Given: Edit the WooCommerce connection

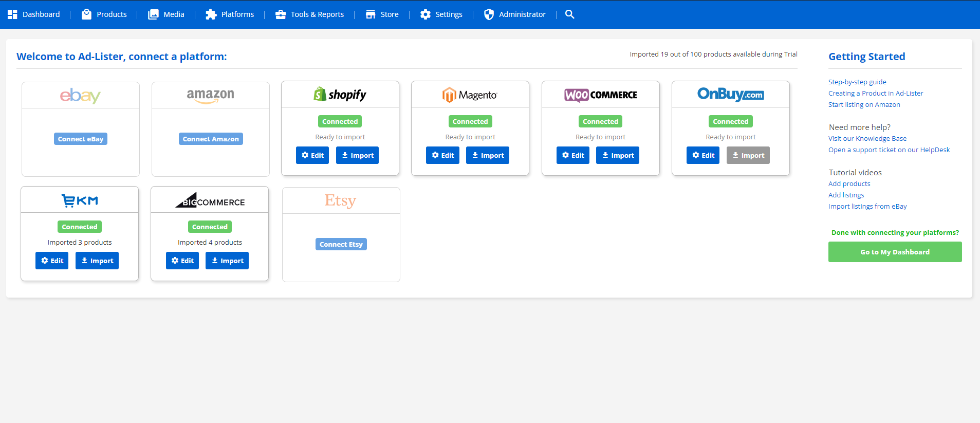Looking at the screenshot, I should pos(573,155).
